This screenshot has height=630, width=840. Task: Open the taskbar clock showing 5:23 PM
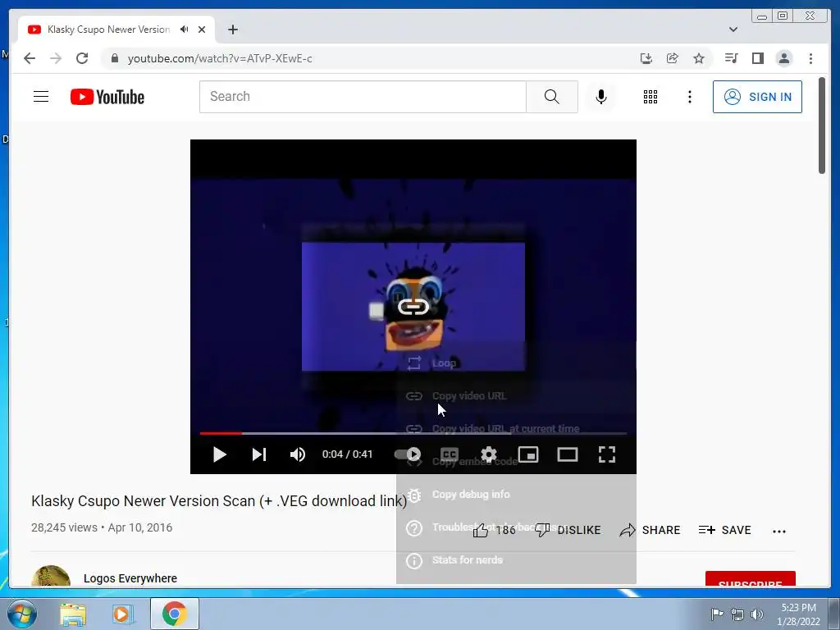(x=798, y=614)
